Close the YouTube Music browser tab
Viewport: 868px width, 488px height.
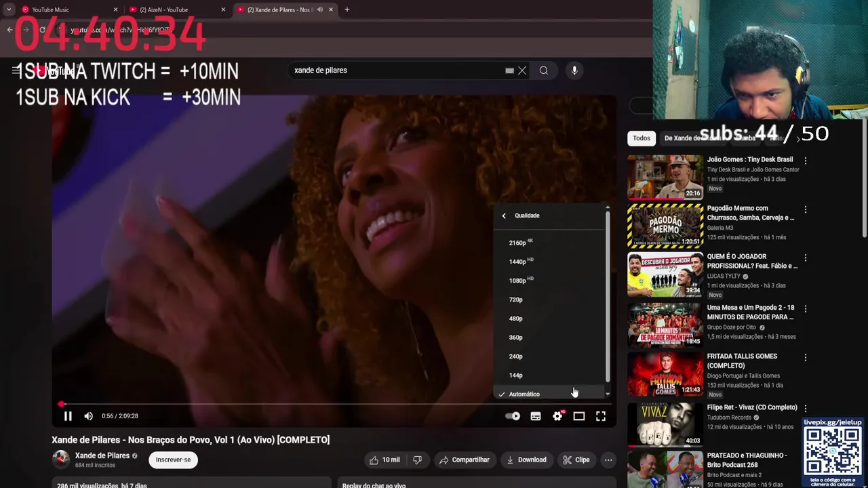(115, 9)
